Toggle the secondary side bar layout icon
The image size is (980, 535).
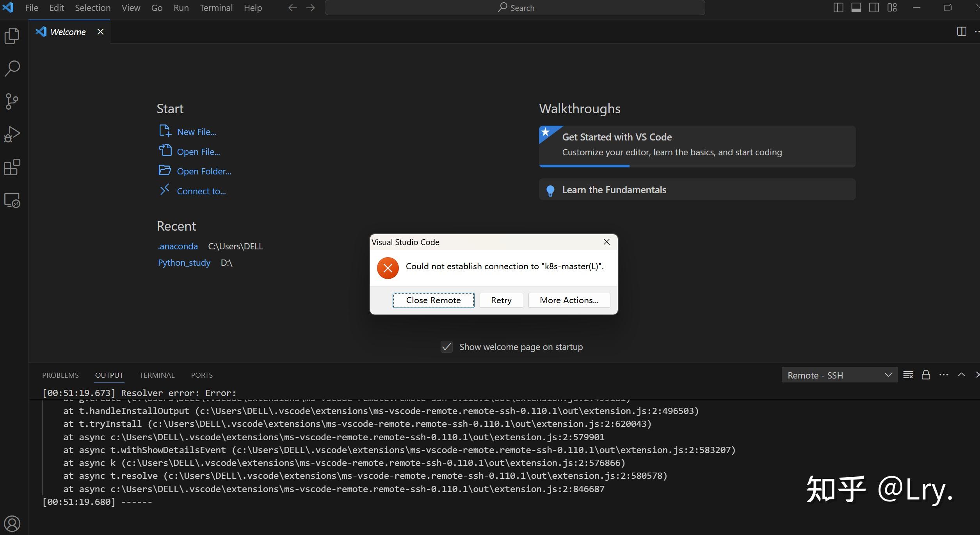[x=874, y=8]
